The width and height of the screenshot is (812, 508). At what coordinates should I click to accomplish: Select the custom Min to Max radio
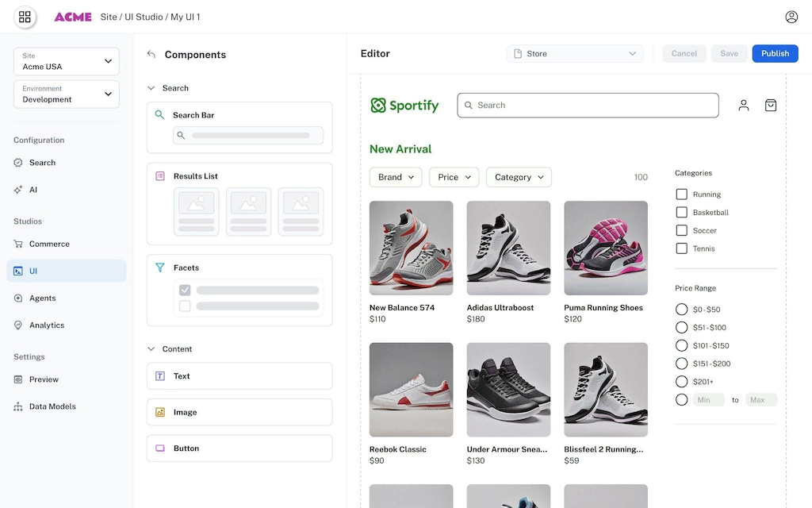tap(681, 400)
